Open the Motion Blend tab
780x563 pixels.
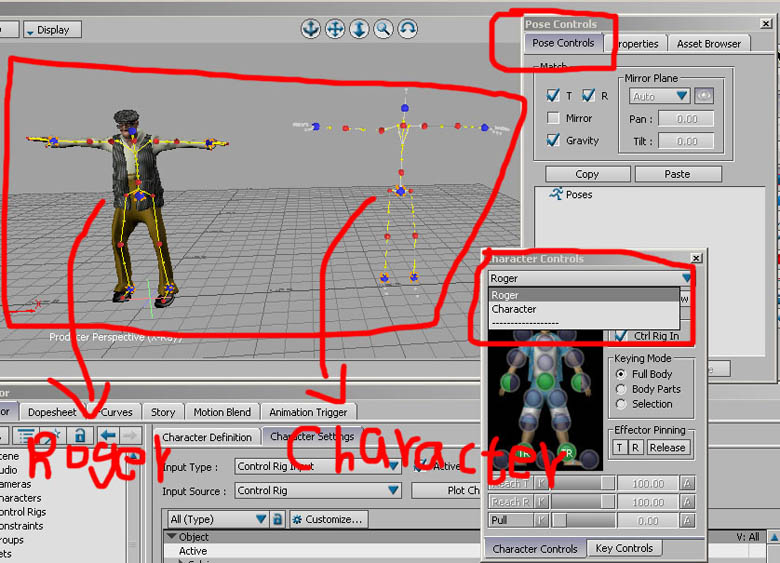point(222,412)
